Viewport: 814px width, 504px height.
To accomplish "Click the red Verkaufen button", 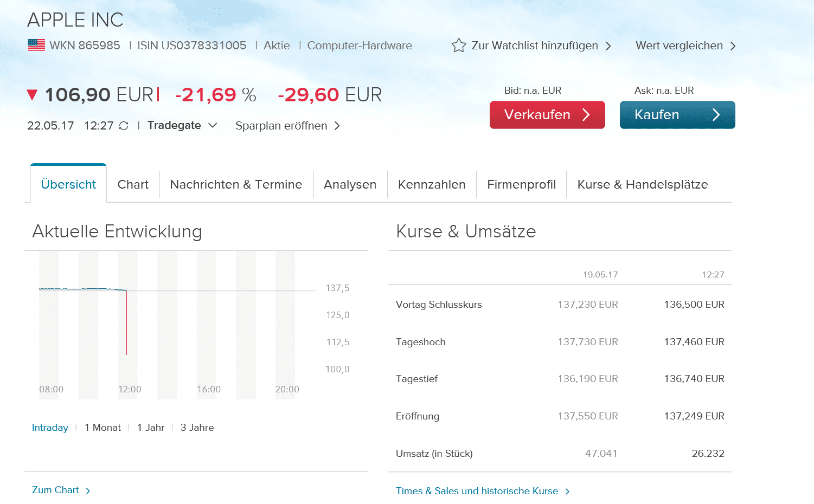I will click(x=547, y=115).
